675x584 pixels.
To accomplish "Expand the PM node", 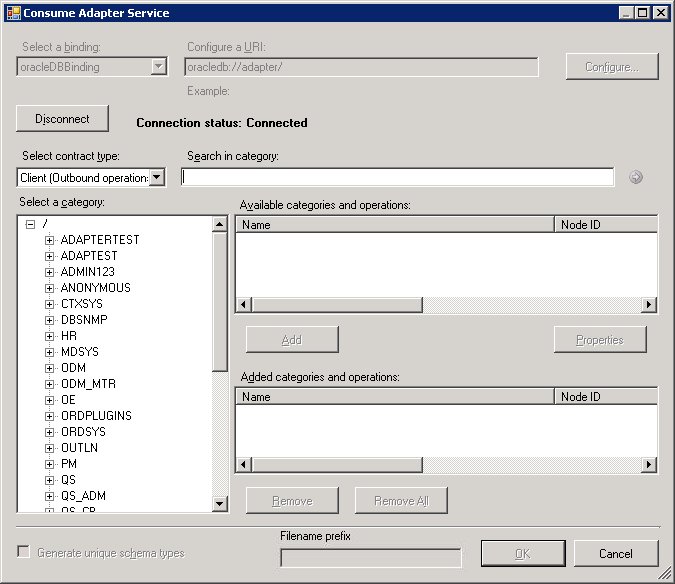I will (x=50, y=464).
